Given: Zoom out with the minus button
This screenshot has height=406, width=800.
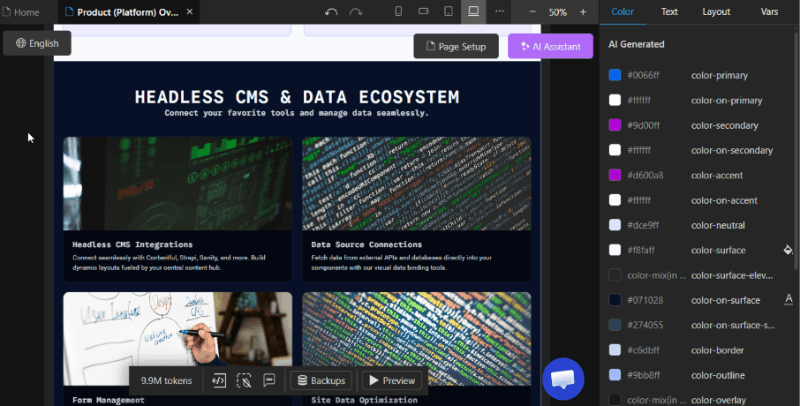Looking at the screenshot, I should pyautogui.click(x=532, y=12).
